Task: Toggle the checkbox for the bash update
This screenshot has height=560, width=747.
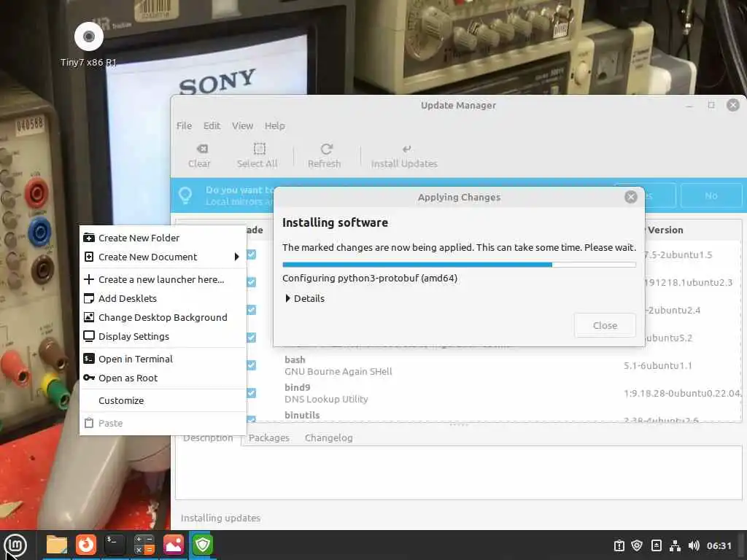Action: [252, 365]
